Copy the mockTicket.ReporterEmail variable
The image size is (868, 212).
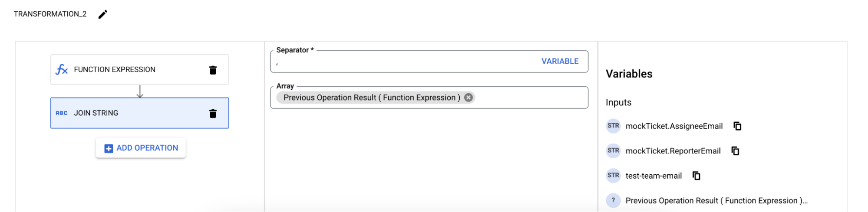(735, 151)
